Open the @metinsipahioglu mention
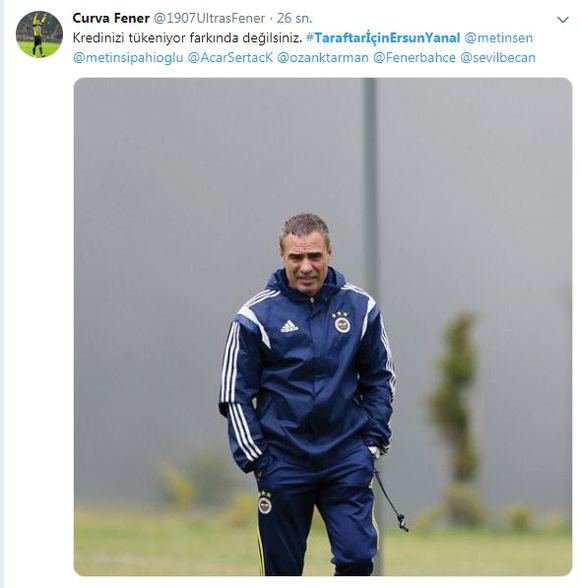Viewport: 582px width, 588px height. pos(128,58)
